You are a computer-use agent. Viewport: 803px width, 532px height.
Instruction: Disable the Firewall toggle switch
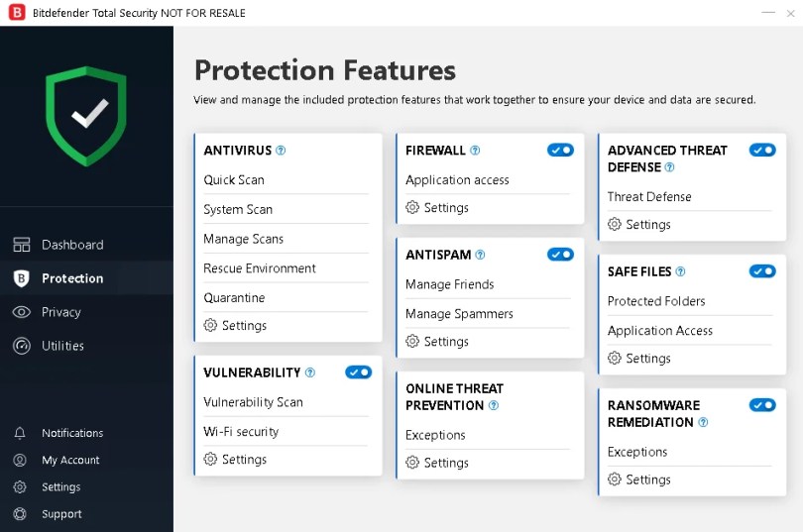[x=560, y=150]
